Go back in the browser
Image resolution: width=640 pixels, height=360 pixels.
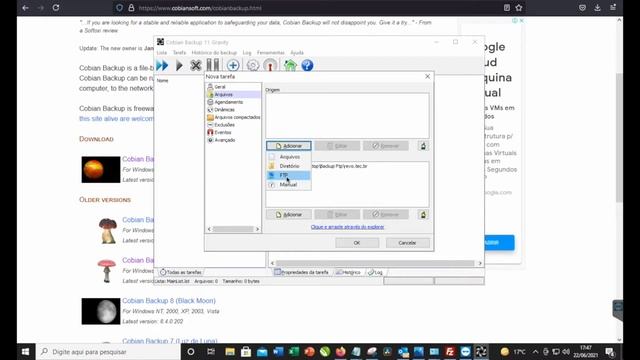click(x=25, y=8)
